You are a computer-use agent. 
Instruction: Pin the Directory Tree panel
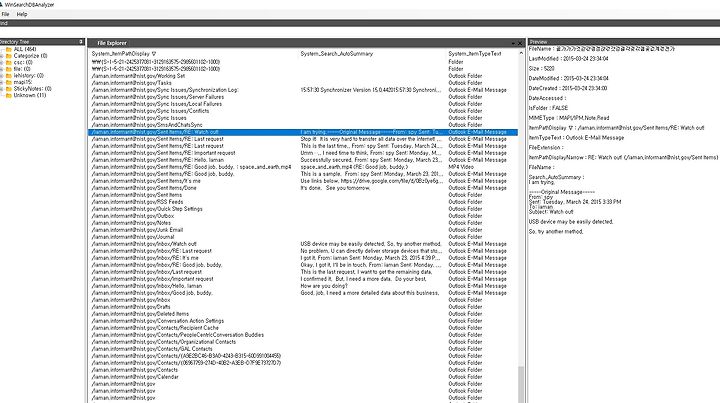click(81, 42)
